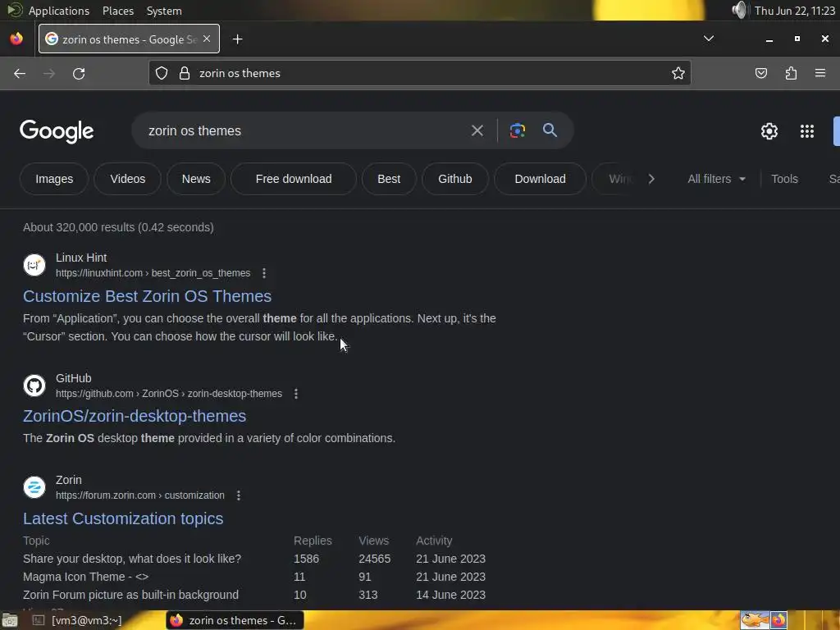This screenshot has height=630, width=840.
Task: Click the github.com URL breadcrumb
Action: click(x=169, y=394)
